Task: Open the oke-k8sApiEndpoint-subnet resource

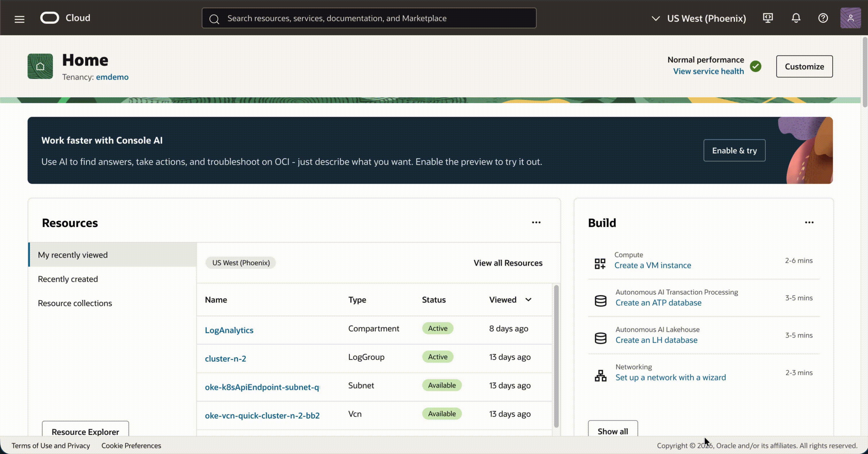Action: (x=262, y=387)
